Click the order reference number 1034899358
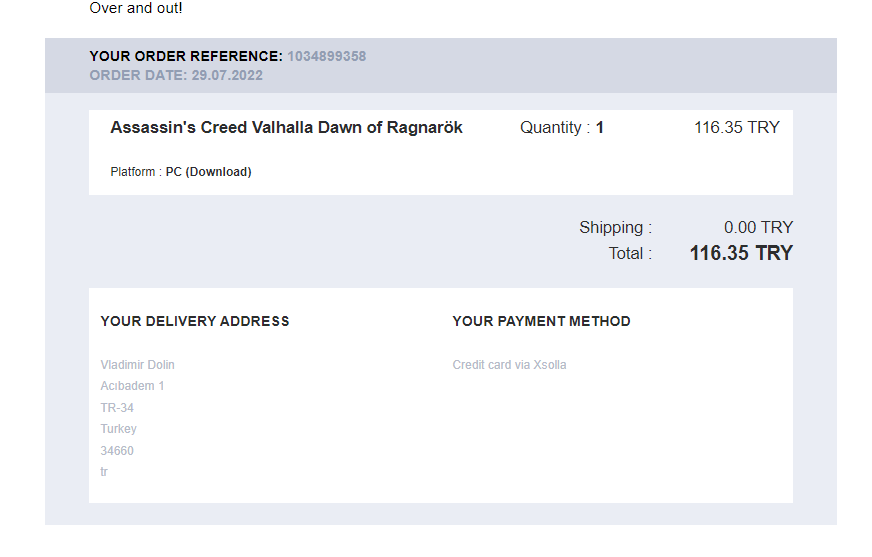Screen dimensions: 872x557 coord(326,57)
